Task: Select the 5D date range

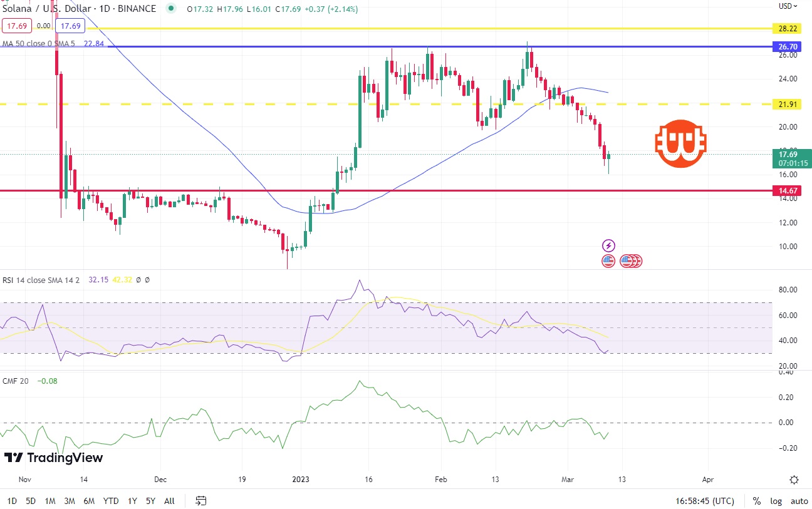Action: [x=31, y=501]
